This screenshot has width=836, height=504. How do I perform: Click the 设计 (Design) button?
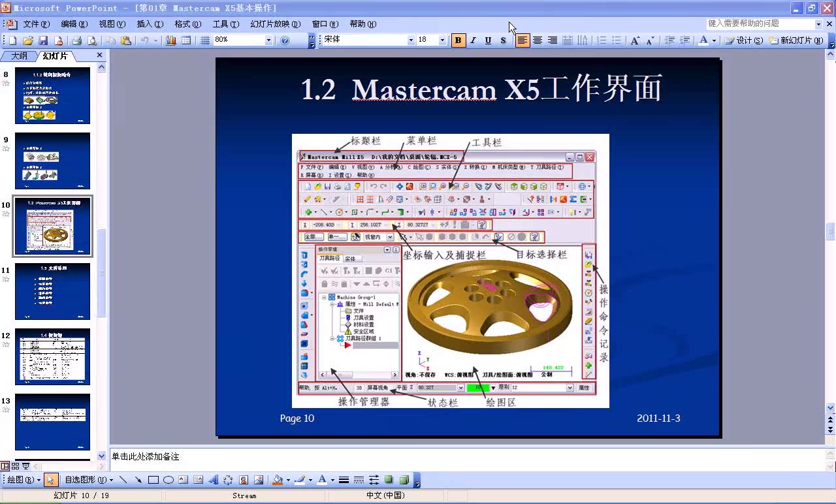pyautogui.click(x=745, y=40)
